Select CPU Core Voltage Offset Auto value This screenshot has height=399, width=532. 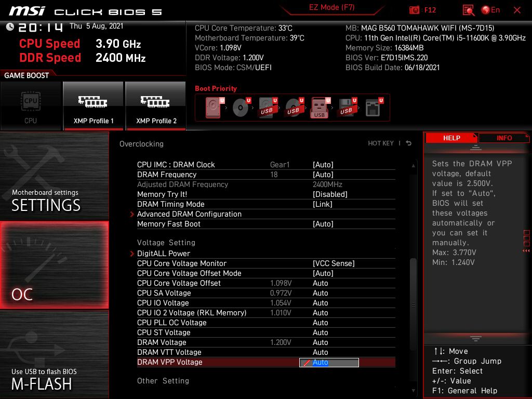320,283
